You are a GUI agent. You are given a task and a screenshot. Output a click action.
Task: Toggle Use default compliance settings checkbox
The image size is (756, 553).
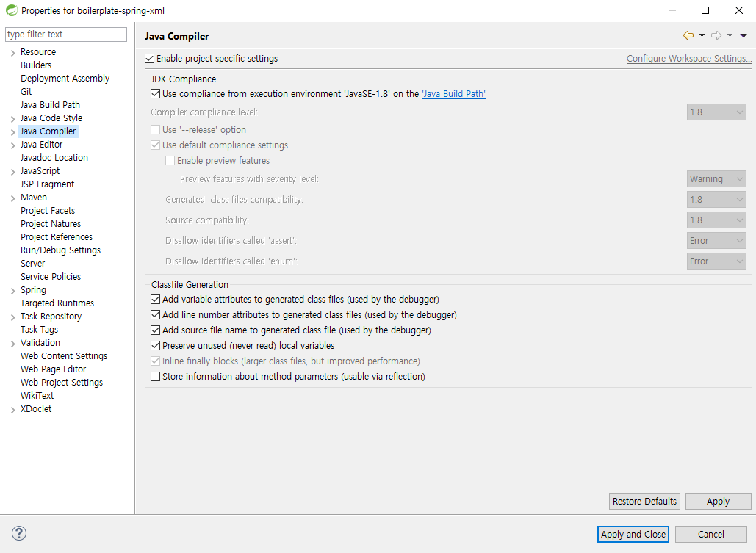coord(155,145)
